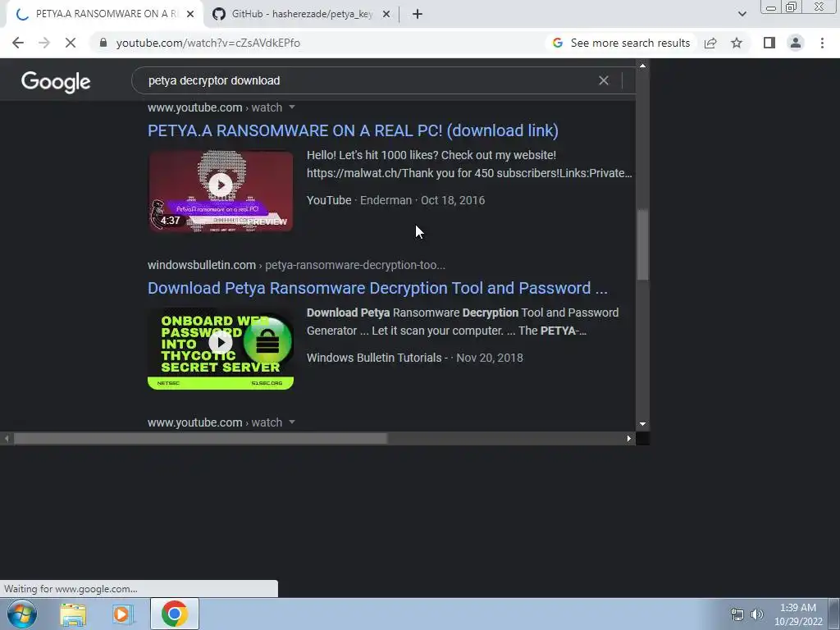Close the GitHub petya_key tab
The width and height of the screenshot is (840, 630).
pos(386,15)
